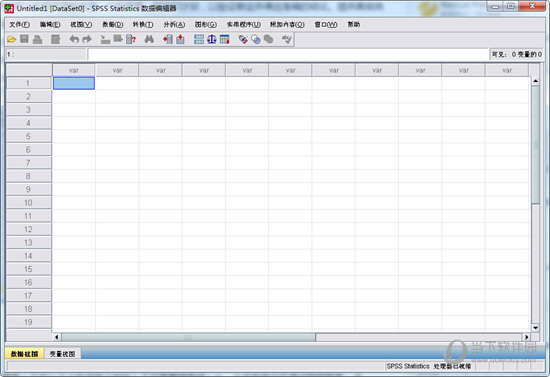Click the "可见: 0 变量的 0" indicator
This screenshot has height=377, width=550.
(x=517, y=54)
